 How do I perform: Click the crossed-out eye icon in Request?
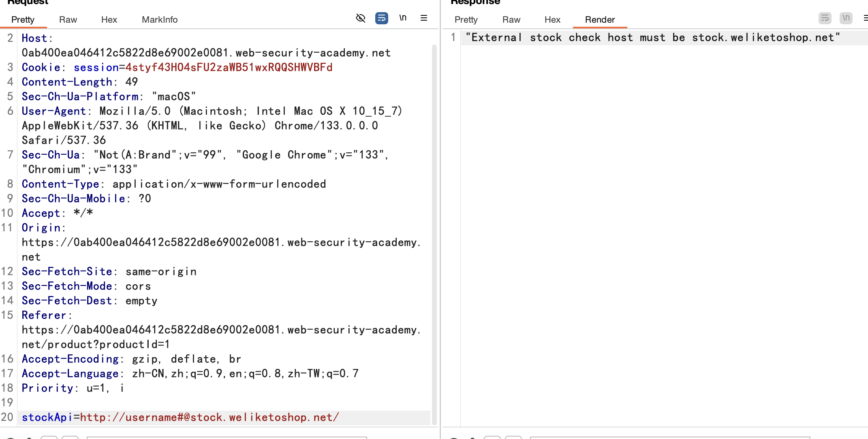pos(360,18)
